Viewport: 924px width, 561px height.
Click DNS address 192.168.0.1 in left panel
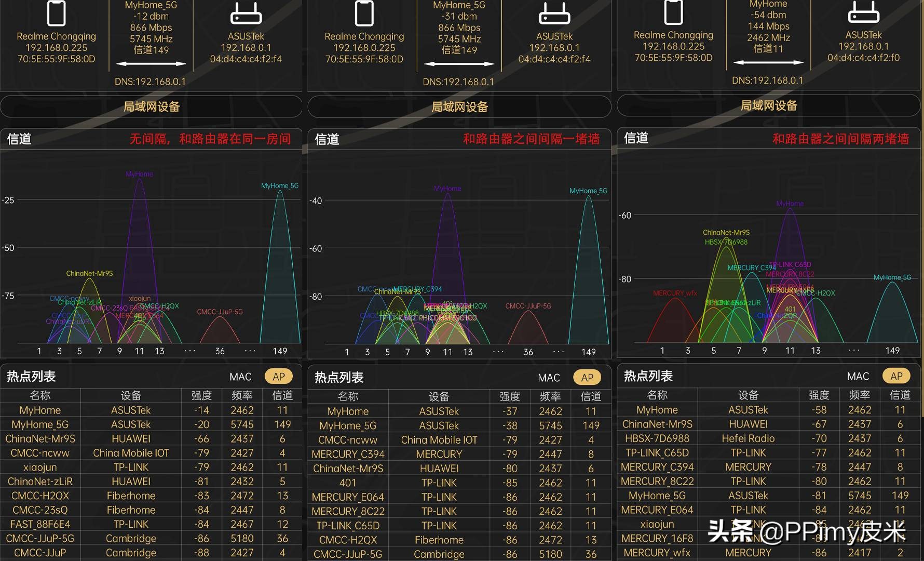click(x=150, y=82)
